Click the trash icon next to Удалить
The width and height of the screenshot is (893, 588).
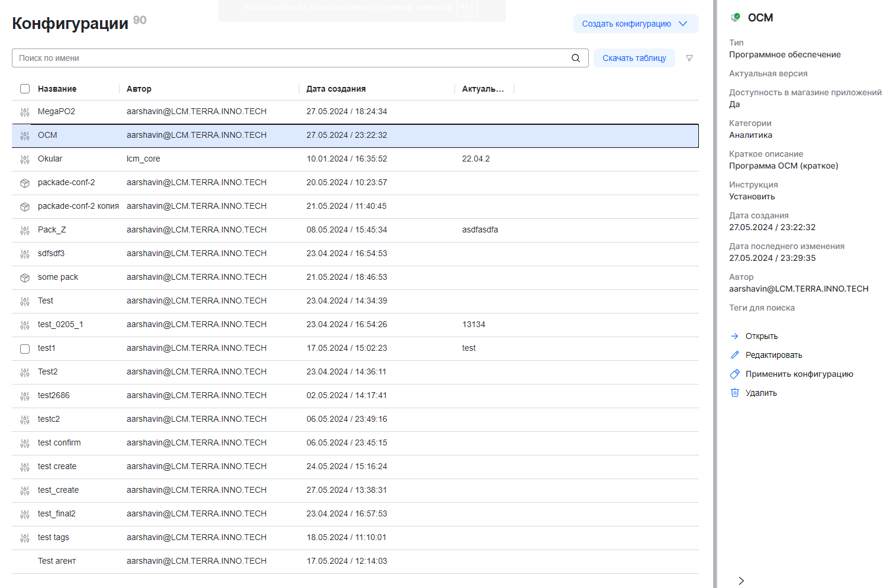click(735, 393)
